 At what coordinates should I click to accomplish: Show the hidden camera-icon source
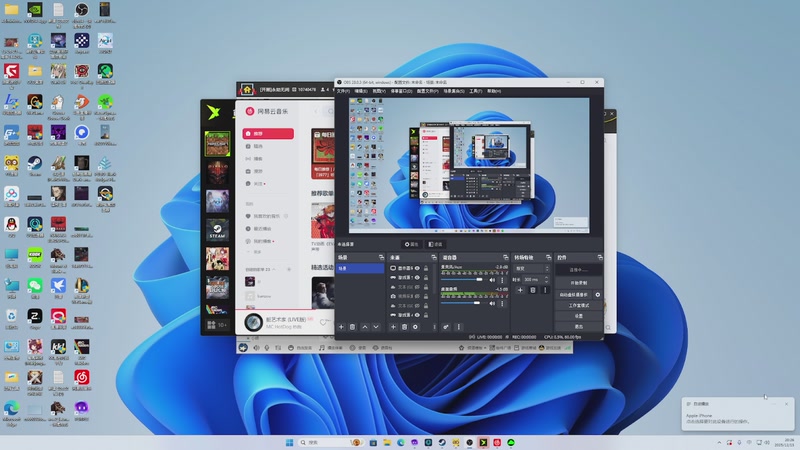coord(417,296)
